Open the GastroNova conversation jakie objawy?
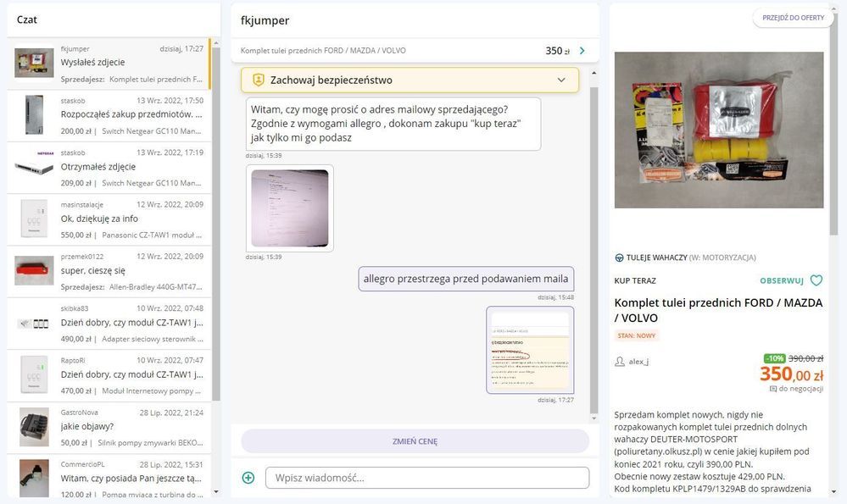Image resolution: width=847 pixels, height=504 pixels. (109, 427)
